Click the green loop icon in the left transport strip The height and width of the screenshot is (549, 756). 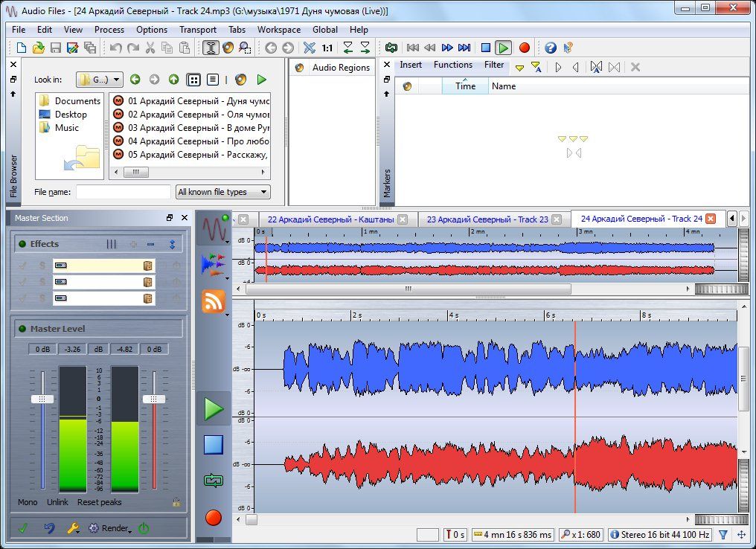click(214, 481)
